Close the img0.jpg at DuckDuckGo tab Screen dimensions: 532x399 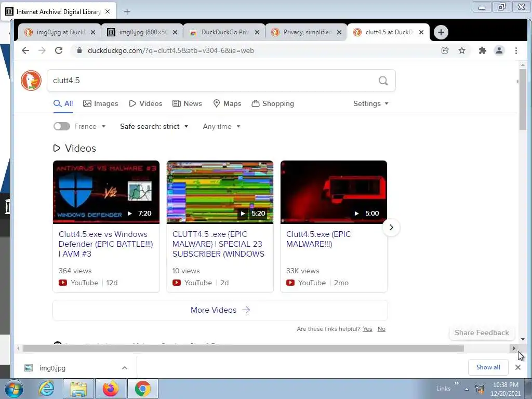coord(92,32)
